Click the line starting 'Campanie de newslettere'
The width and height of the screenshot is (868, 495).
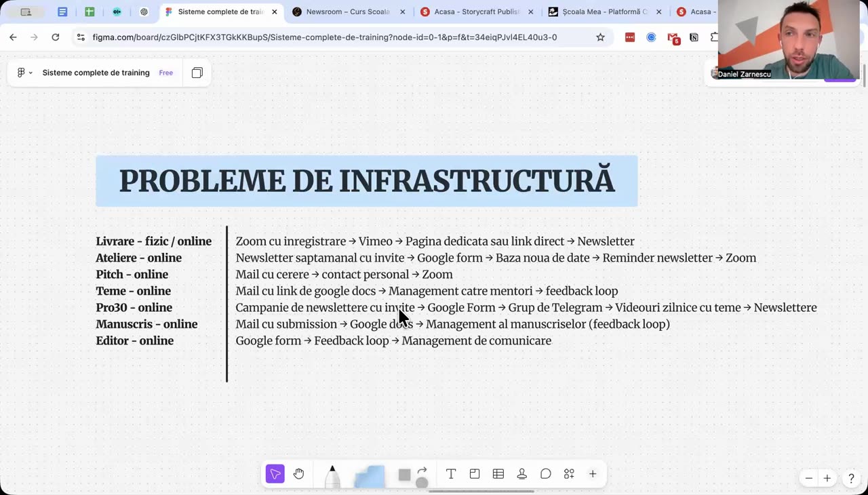point(526,308)
